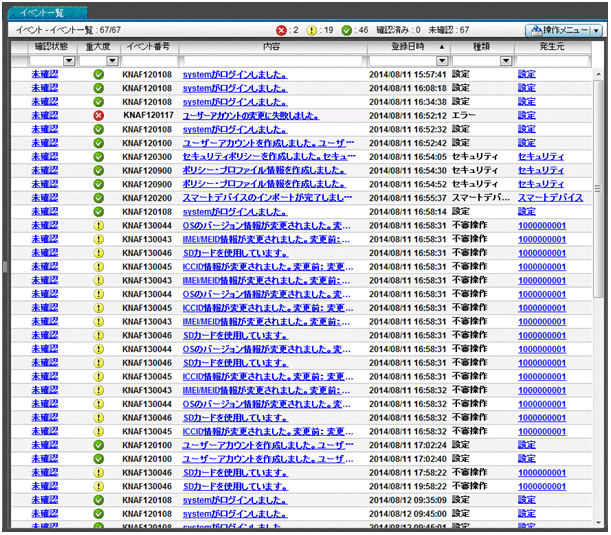Click the yellow warning count icon in header
This screenshot has height=535, width=611.
click(312, 31)
